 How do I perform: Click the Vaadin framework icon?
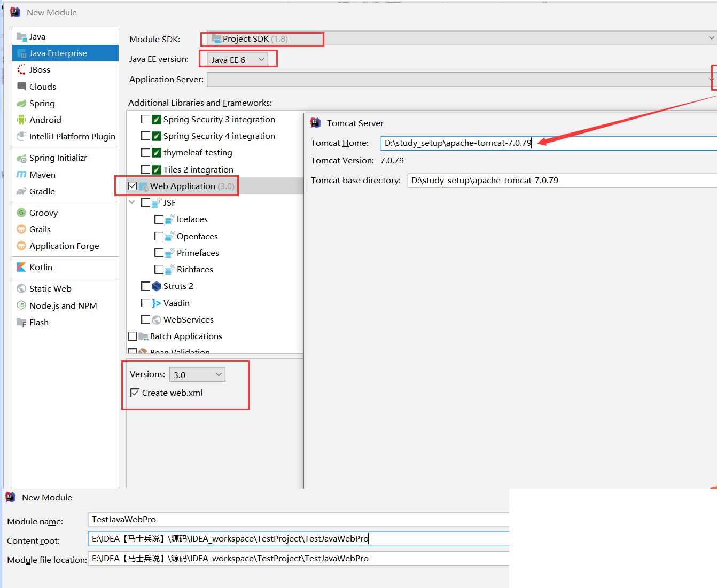tap(157, 303)
